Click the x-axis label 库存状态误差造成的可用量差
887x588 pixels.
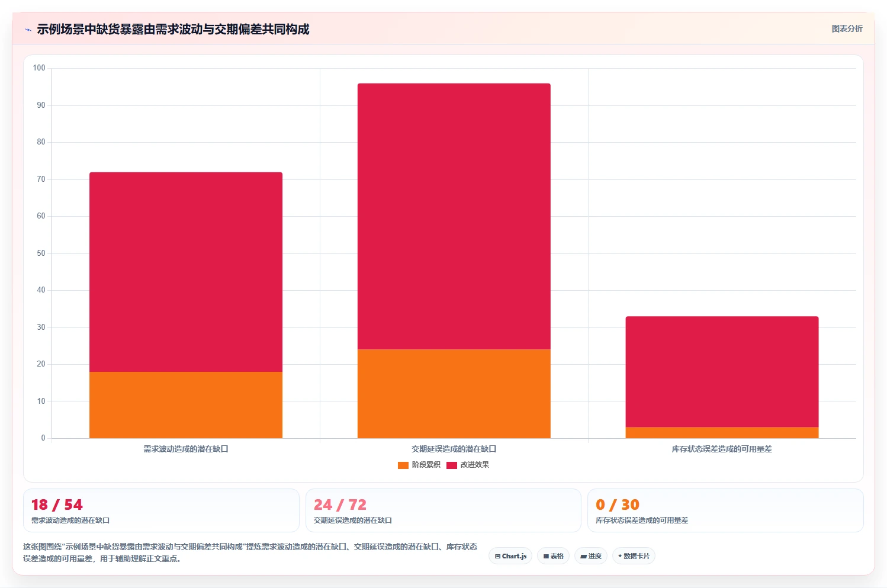(x=722, y=449)
